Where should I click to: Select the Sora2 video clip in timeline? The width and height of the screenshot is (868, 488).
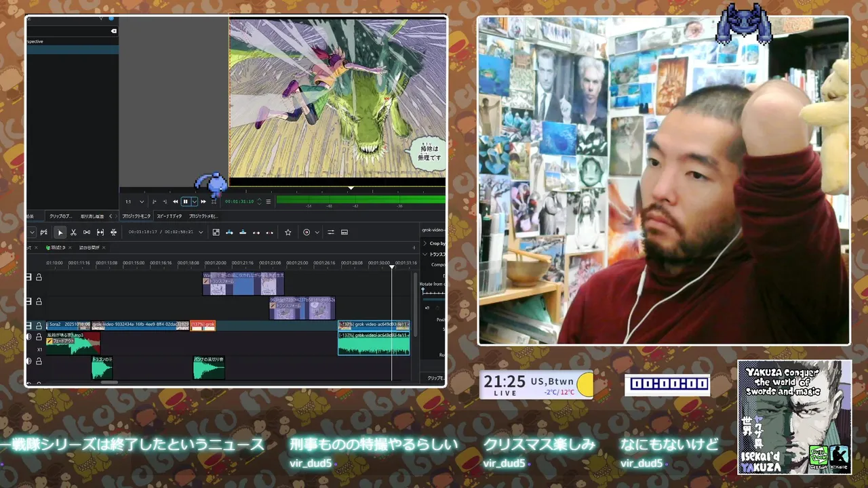[x=68, y=325]
